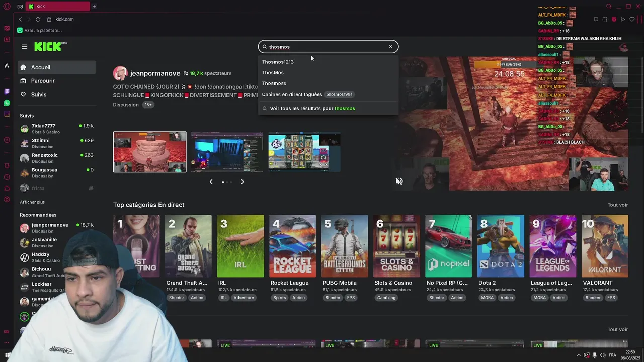Open followed channel 3thimni
The width and height of the screenshot is (644, 362).
56,143
